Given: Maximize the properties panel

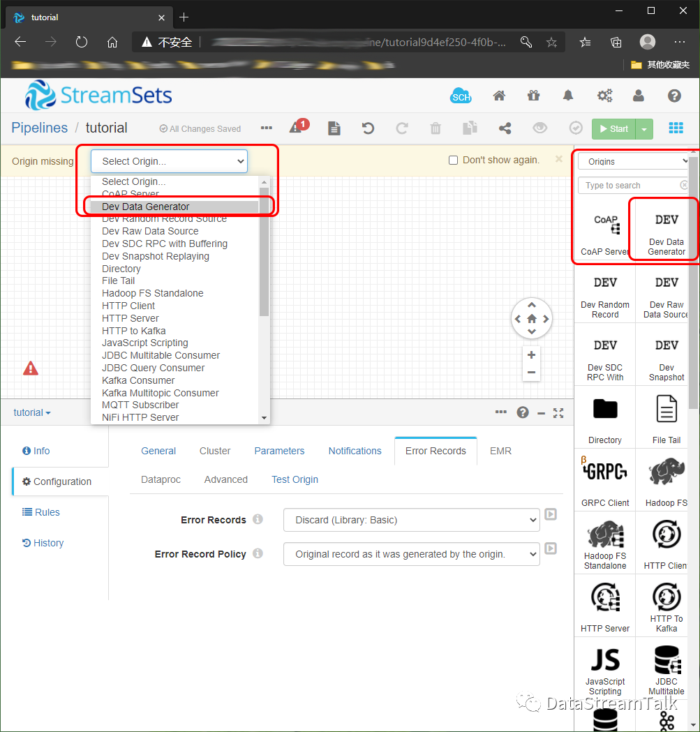Looking at the screenshot, I should click(558, 413).
